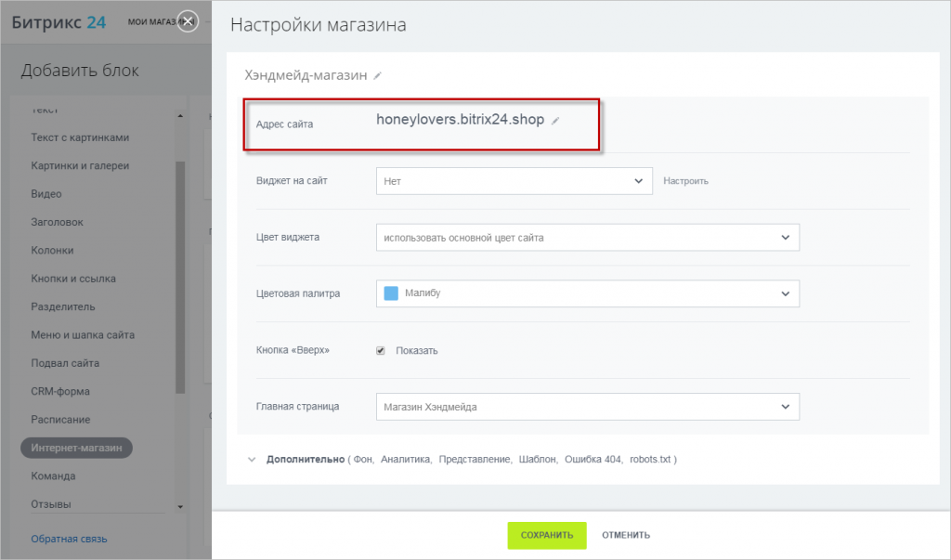951x560 pixels.
Task: Edit site address with pencil icon
Action: (x=555, y=121)
